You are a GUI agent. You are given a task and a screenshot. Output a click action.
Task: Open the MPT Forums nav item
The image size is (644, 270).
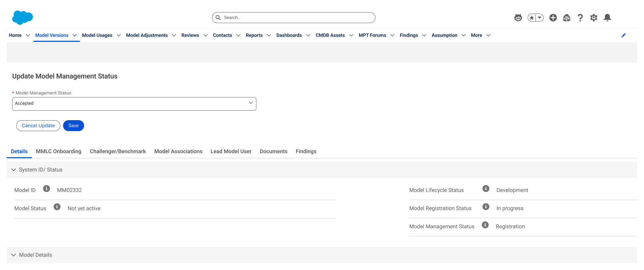click(372, 35)
